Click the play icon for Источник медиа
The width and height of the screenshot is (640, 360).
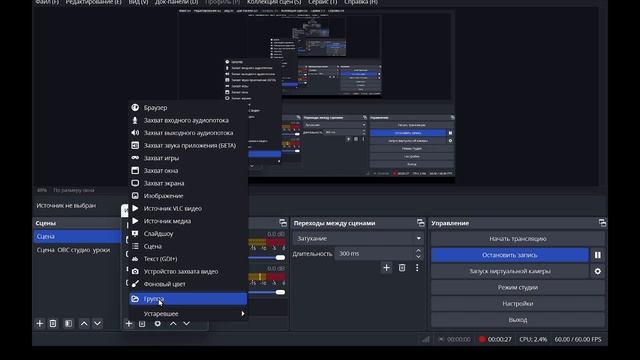[135, 221]
